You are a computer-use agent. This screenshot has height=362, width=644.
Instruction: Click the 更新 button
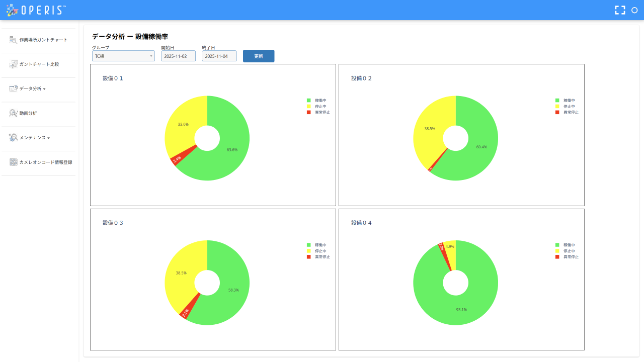click(259, 56)
